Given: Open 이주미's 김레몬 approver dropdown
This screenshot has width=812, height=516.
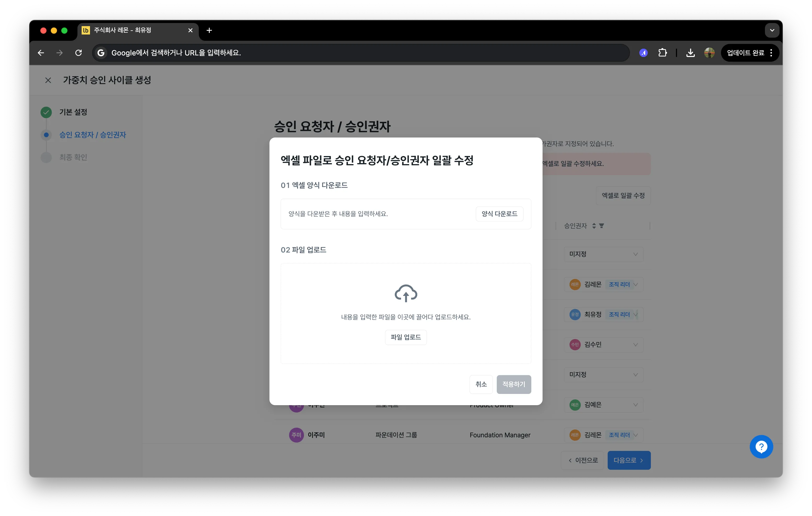Looking at the screenshot, I should pyautogui.click(x=604, y=435).
